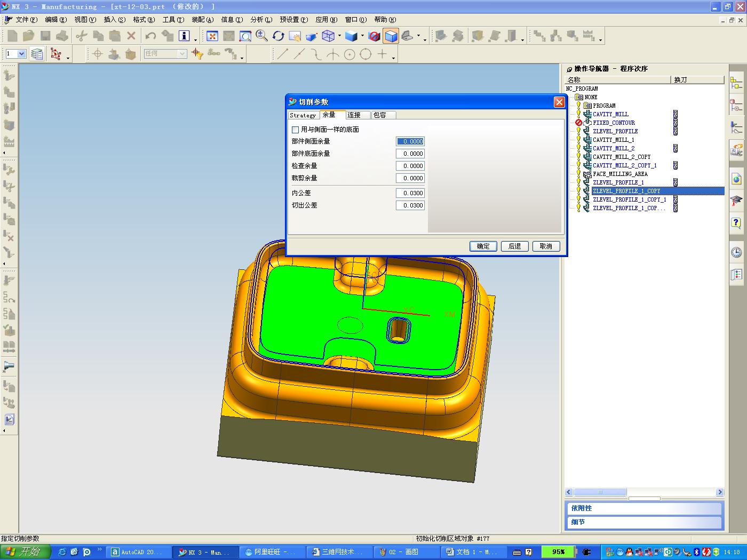Click the Shaded blue cube icon

pos(351,36)
